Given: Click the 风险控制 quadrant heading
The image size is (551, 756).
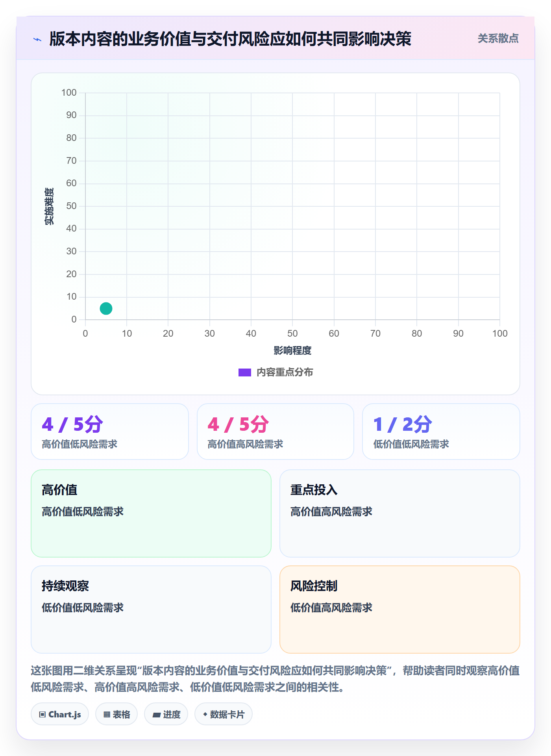Looking at the screenshot, I should 314,586.
